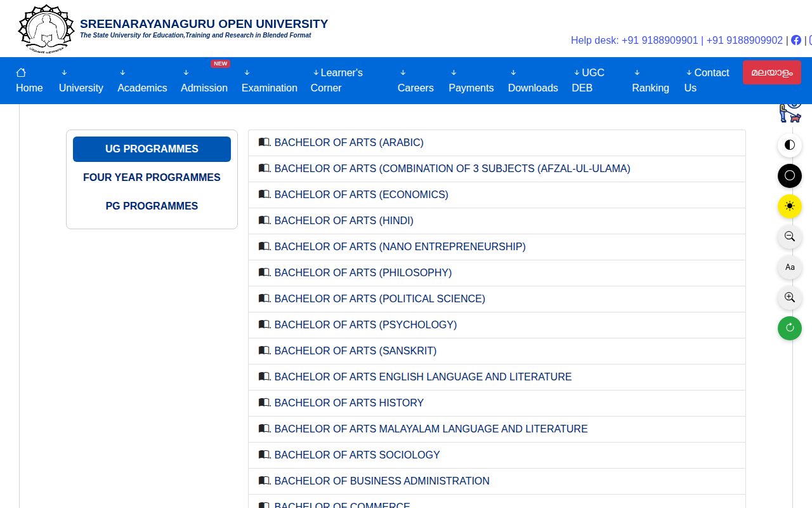
Task: Switch on the yellow sun light mode
Action: [x=790, y=206]
